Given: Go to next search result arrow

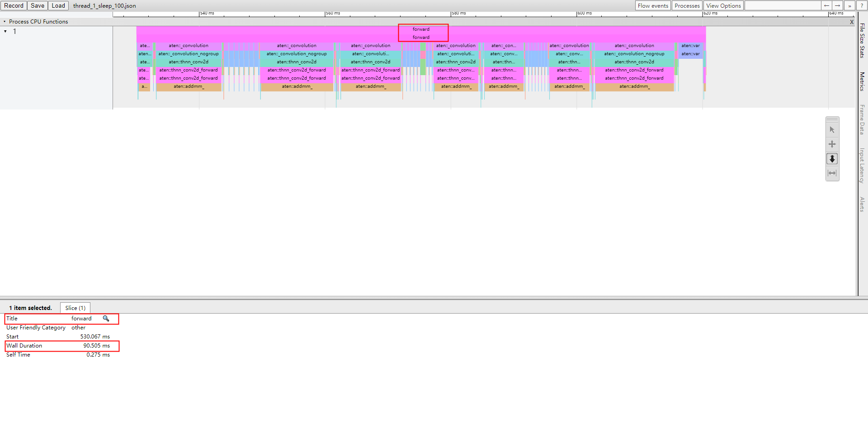Looking at the screenshot, I should pos(838,6).
